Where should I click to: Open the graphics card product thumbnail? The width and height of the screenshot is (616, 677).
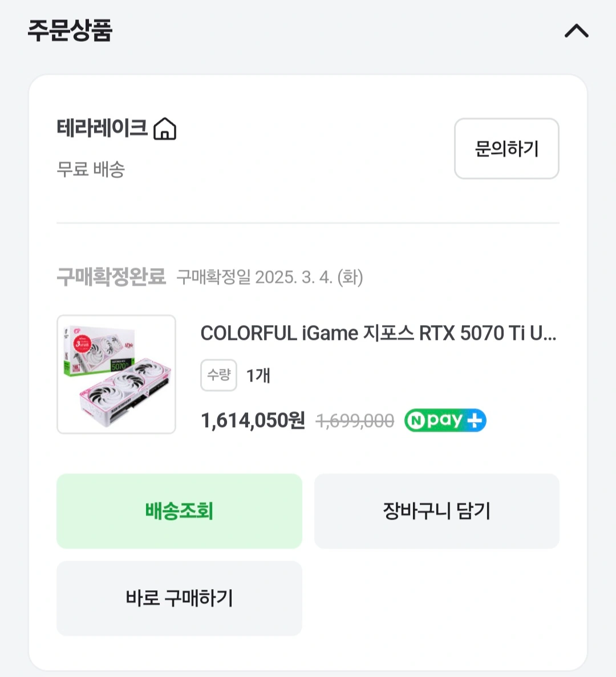tap(116, 374)
